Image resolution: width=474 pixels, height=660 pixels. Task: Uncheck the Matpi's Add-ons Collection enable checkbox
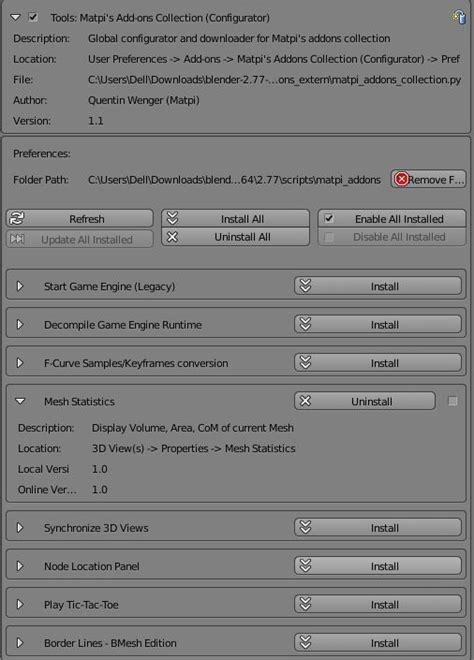pos(33,17)
